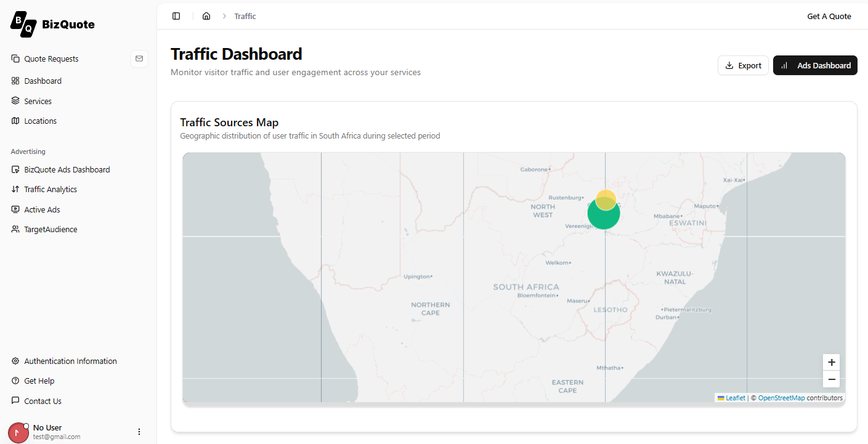Click the home breadcrumb icon
Viewport: 868px width, 444px height.
pyautogui.click(x=206, y=16)
